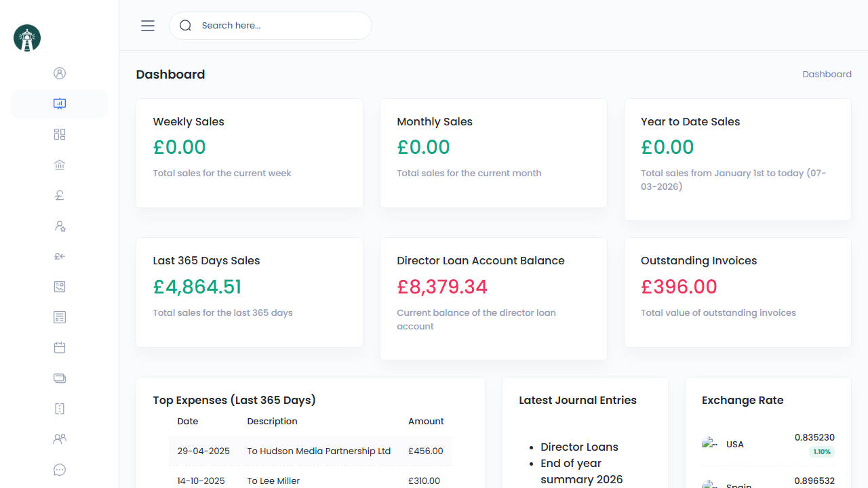Screen dimensions: 868x488
Task: Click the USA exchange rate row
Action: 768,445
